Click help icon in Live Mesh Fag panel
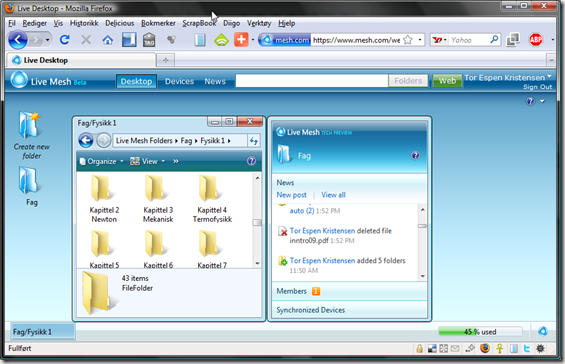The width and height of the screenshot is (565, 364). pos(415,155)
